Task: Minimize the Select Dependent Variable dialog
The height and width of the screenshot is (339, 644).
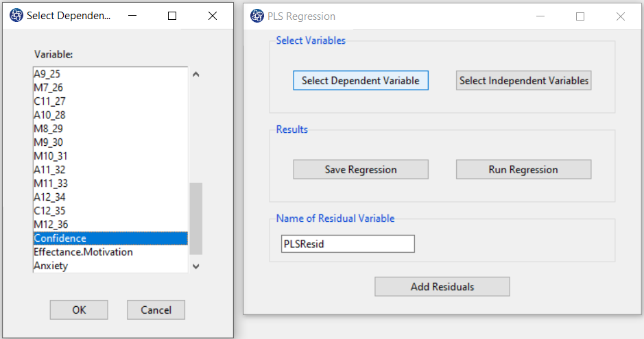Action: [x=132, y=16]
